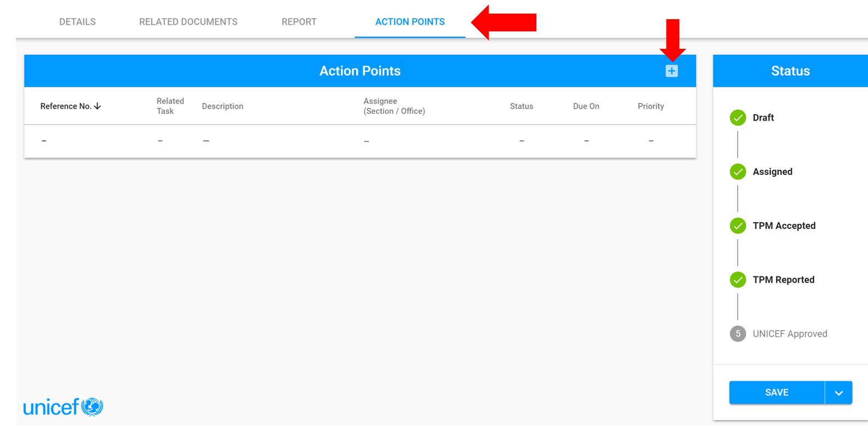This screenshot has width=868, height=436.
Task: Click the TPM Reported green checkmark
Action: tap(738, 280)
